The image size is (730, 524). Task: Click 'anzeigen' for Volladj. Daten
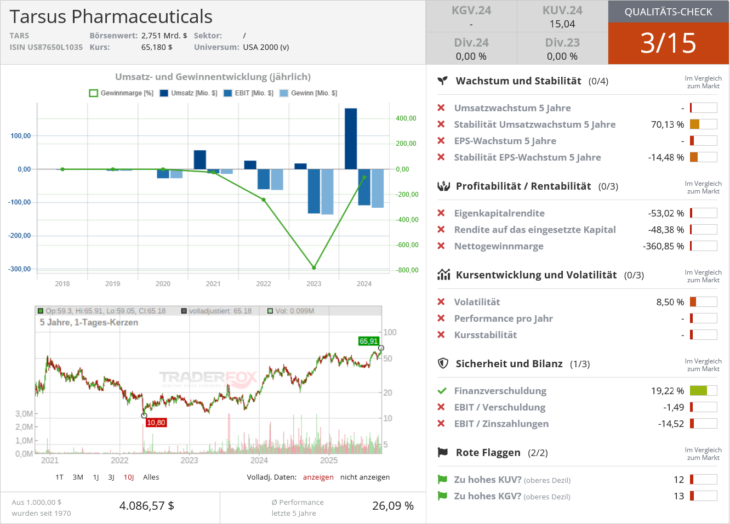(317, 477)
